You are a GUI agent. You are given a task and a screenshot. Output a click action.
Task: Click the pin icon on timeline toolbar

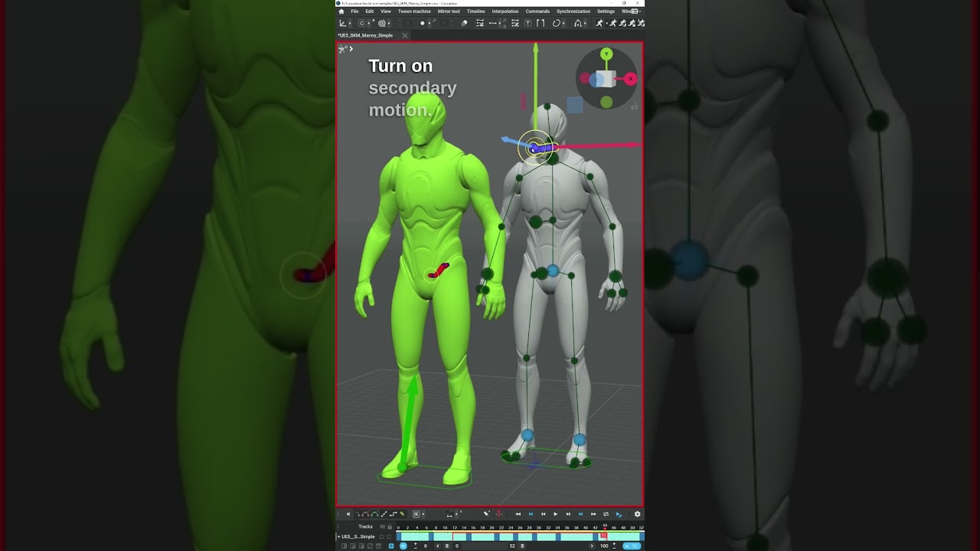point(487,514)
